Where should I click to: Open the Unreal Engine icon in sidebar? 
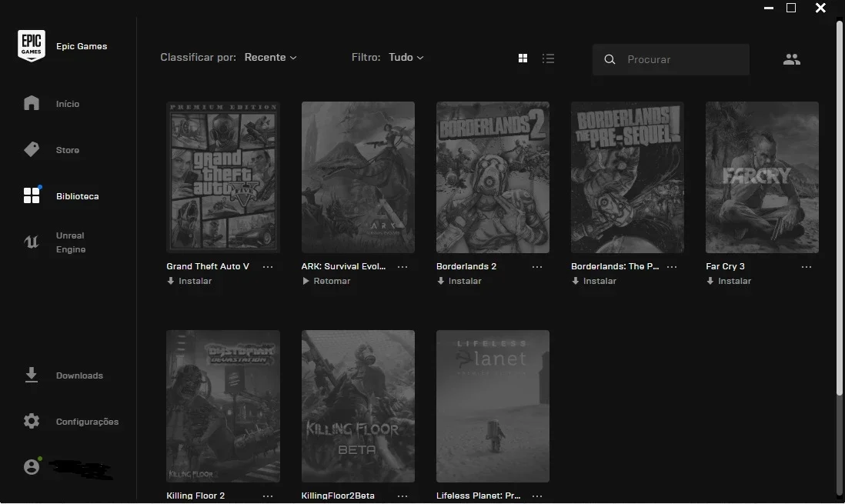coord(32,242)
